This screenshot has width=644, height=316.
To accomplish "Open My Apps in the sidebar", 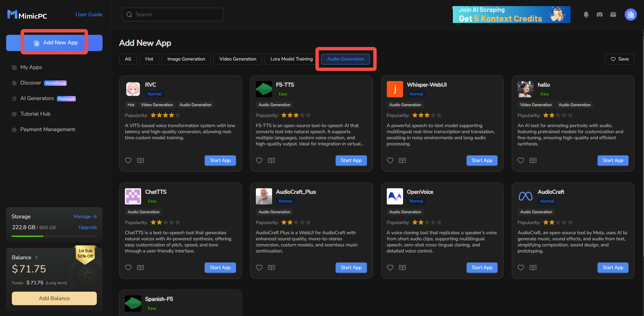I will pos(31,67).
